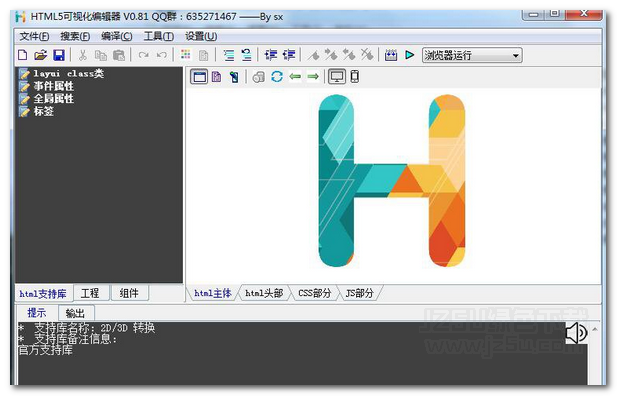This screenshot has height=396, width=617.
Task: Switch preview to desktop monitor view
Action: coord(337,76)
